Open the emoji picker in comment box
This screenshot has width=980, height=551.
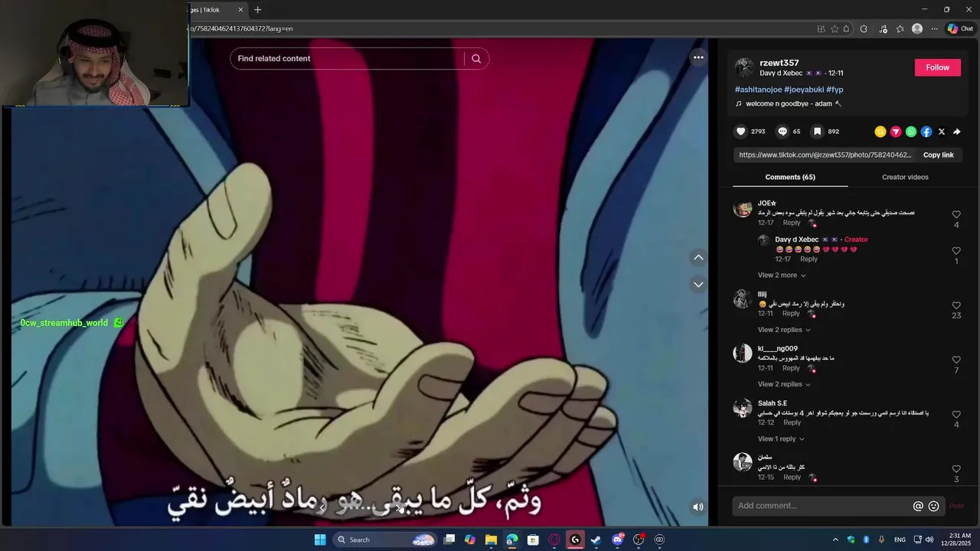(x=933, y=506)
